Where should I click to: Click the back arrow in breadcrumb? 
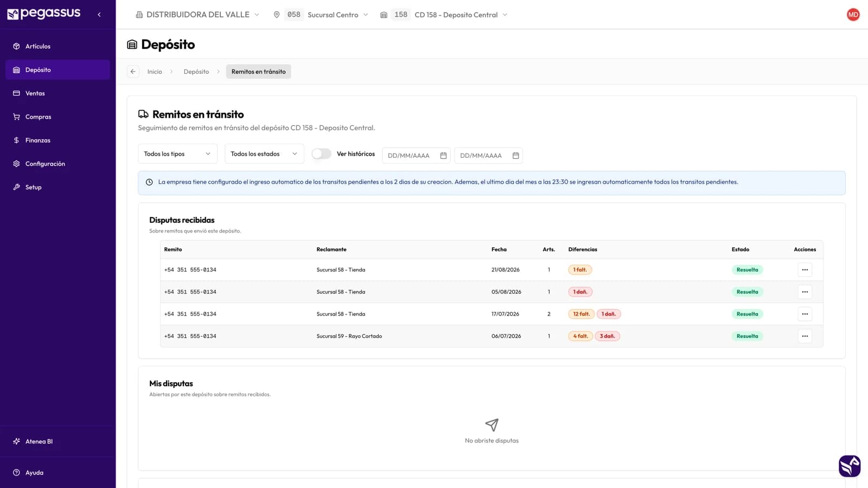coord(133,72)
